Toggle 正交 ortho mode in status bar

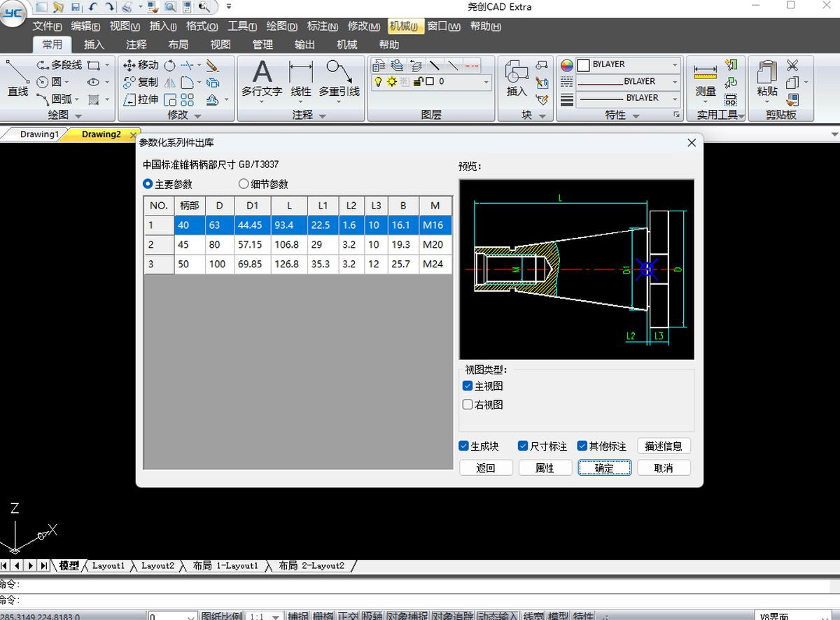point(348,616)
